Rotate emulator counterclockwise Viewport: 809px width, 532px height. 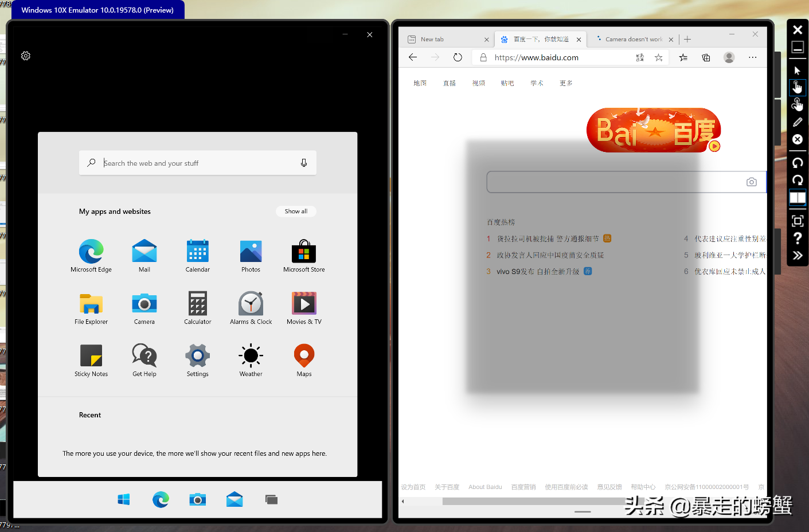[798, 163]
